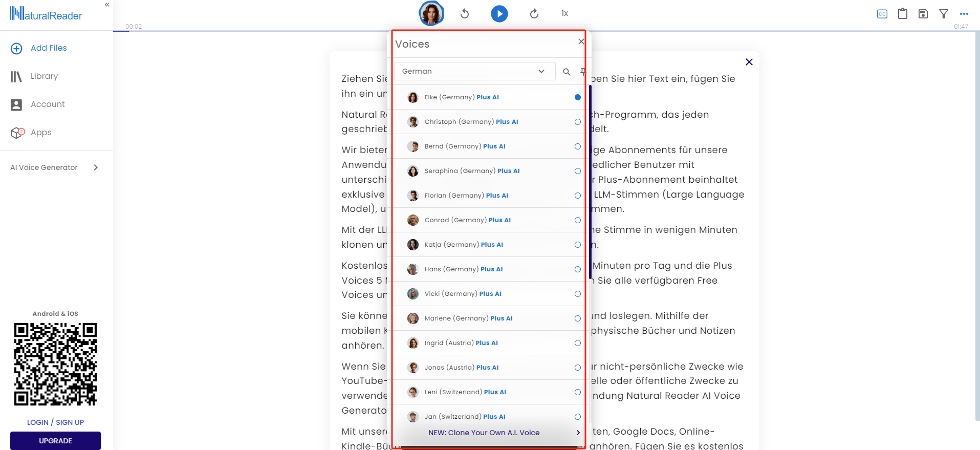Viewport: 980px width, 450px height.
Task: Start reading with the blue play button
Action: click(x=499, y=14)
